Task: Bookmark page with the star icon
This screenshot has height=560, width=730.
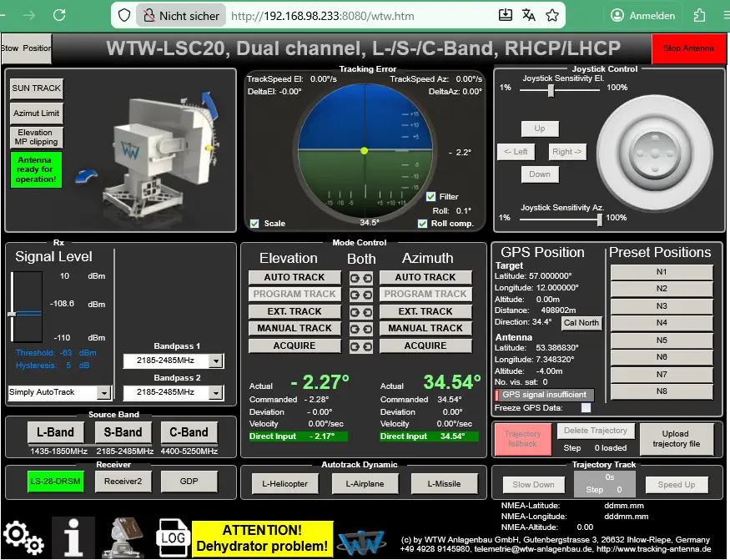Action: click(552, 15)
